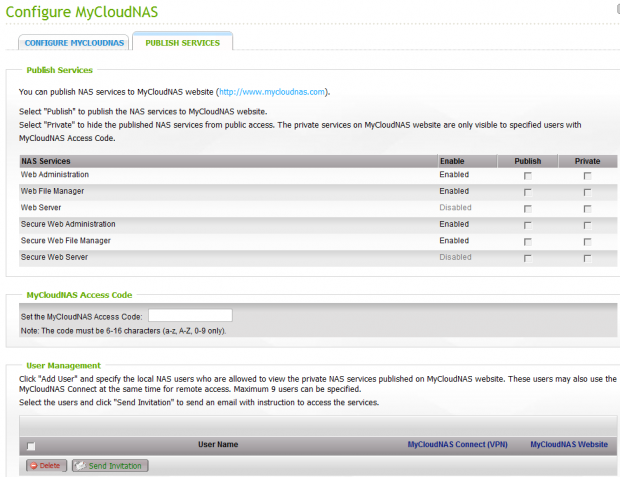Toggle Private for Secure Web File Manager
The image size is (620, 477).
(x=587, y=242)
